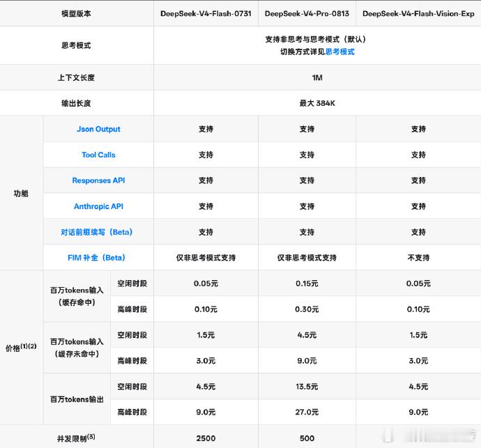Image resolution: width=481 pixels, height=448 pixels.
Task: Click the 百万tokens输入（缓存命中）label
Action: [77, 296]
